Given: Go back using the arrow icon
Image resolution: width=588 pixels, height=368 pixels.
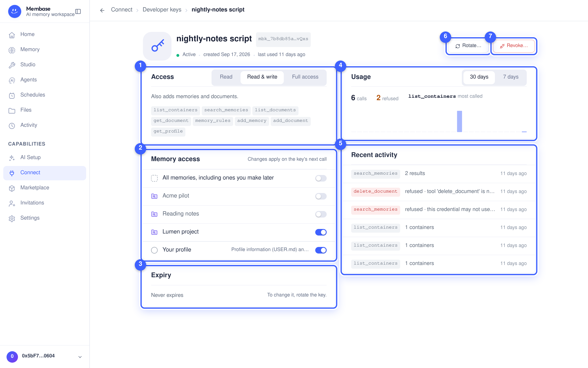Looking at the screenshot, I should pyautogui.click(x=102, y=10).
